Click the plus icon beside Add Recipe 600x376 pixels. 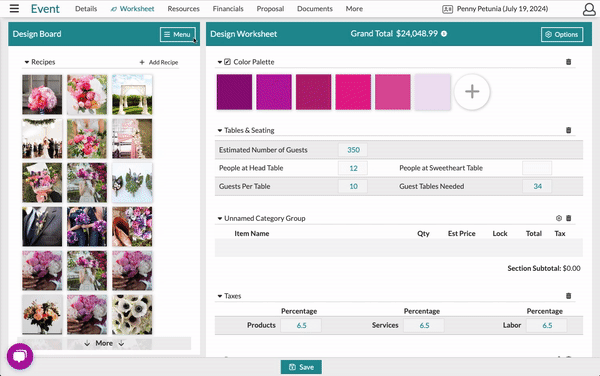click(x=142, y=62)
